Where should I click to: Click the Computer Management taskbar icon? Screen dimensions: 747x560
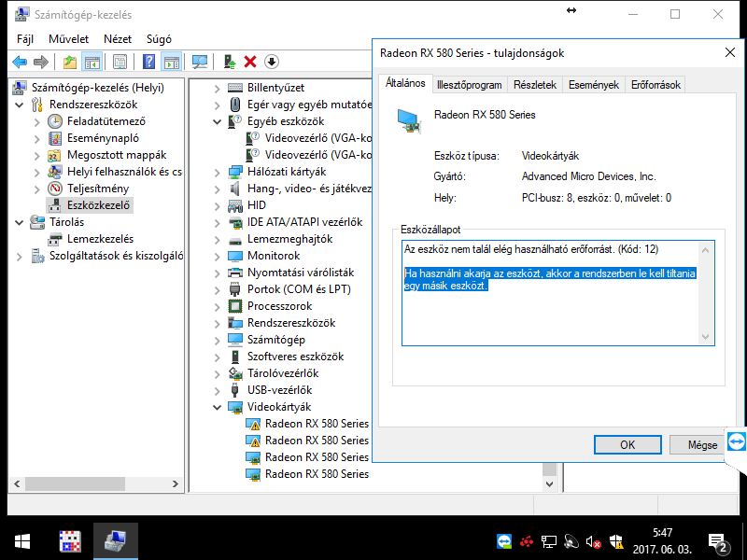pyautogui.click(x=115, y=541)
